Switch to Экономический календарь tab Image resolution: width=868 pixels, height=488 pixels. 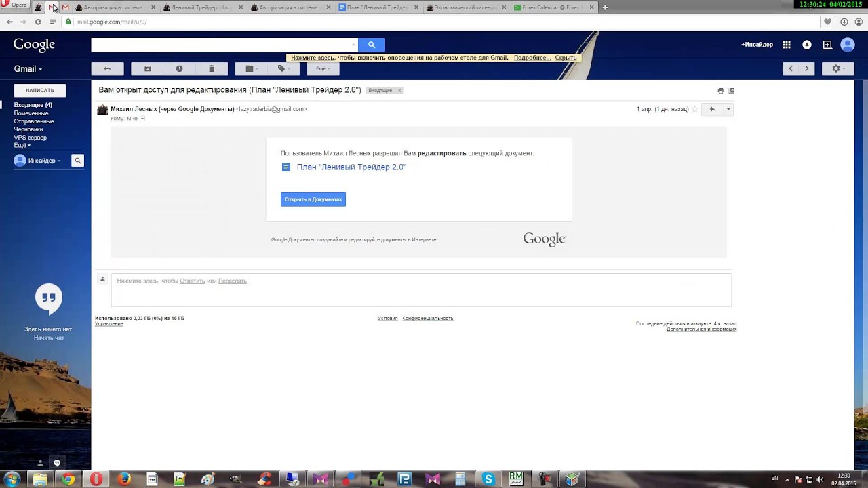click(466, 7)
